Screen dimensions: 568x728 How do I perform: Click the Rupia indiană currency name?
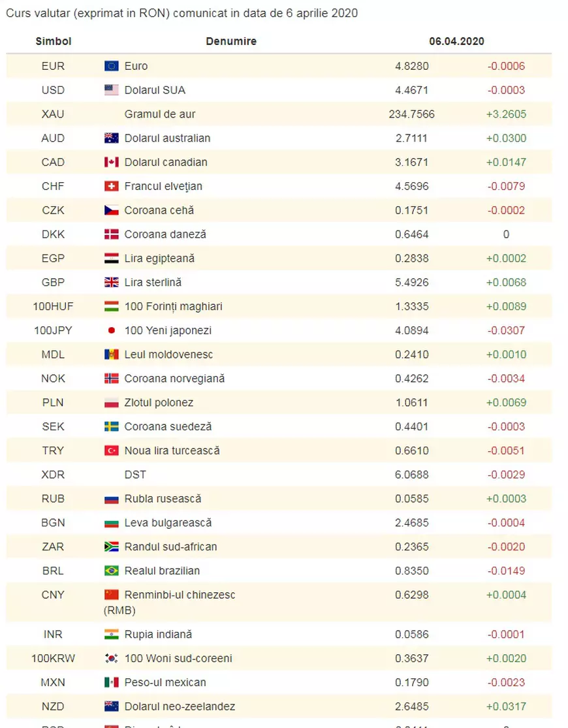(x=158, y=634)
